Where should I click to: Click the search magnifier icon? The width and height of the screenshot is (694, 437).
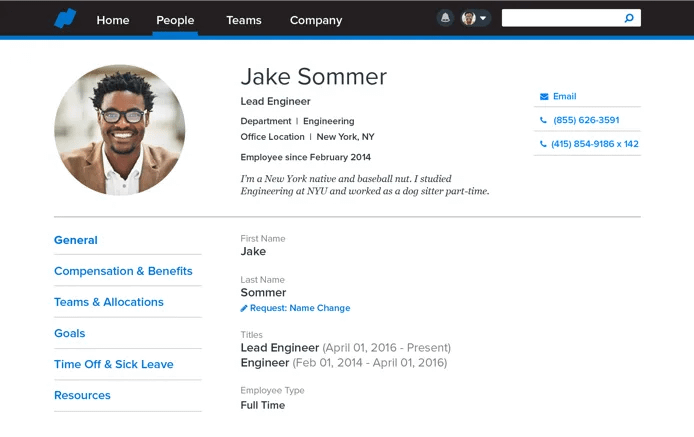click(x=629, y=18)
